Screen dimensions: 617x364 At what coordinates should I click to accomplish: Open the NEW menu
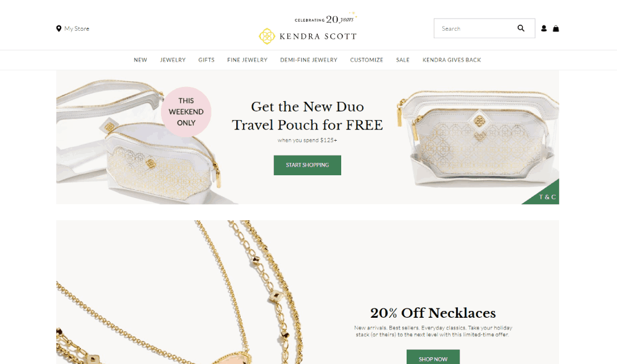[141, 60]
